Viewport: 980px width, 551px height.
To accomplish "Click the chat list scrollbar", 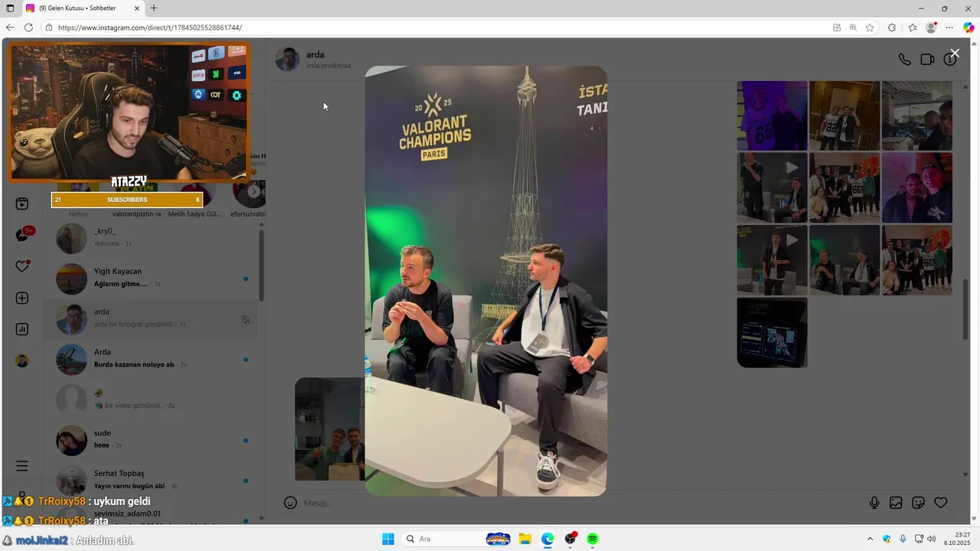I will (261, 264).
